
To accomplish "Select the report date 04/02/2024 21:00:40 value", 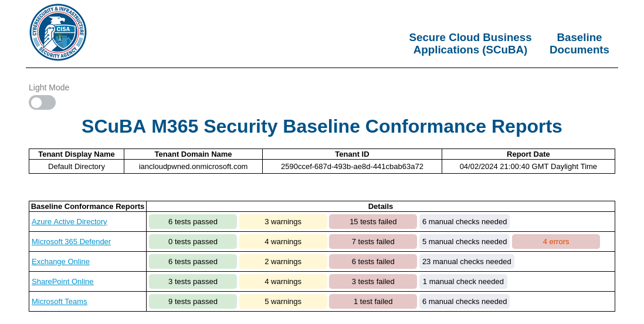I will pos(528,167).
